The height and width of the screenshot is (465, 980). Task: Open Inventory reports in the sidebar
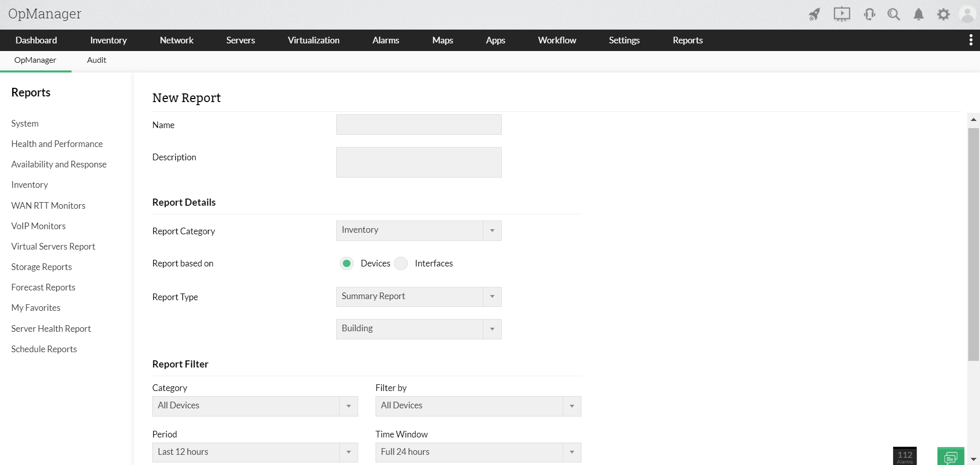[30, 185]
